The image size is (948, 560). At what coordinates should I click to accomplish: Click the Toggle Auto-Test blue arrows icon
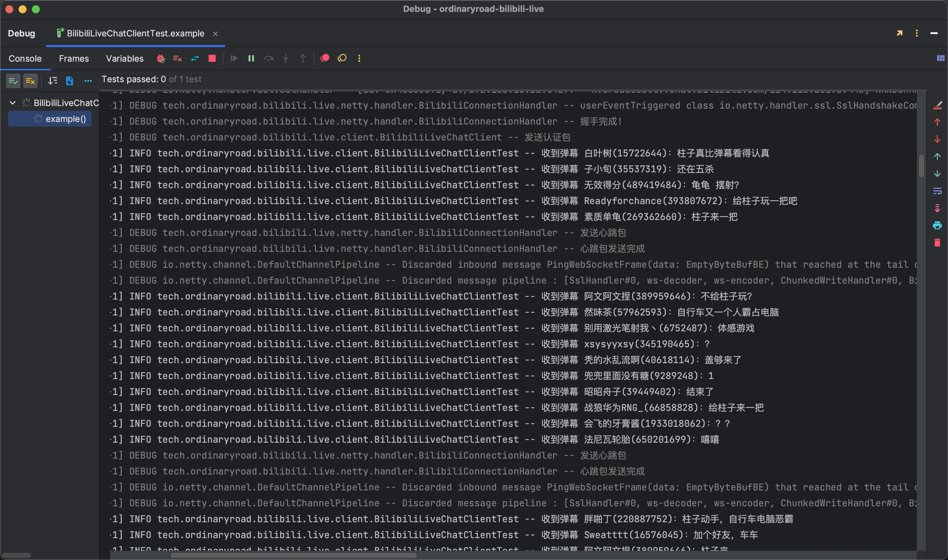(195, 59)
